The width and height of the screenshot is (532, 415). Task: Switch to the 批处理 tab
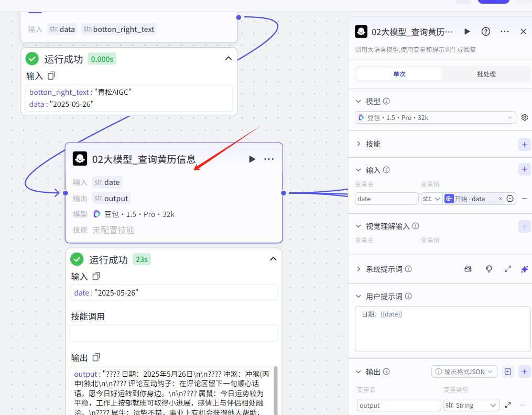(x=486, y=74)
